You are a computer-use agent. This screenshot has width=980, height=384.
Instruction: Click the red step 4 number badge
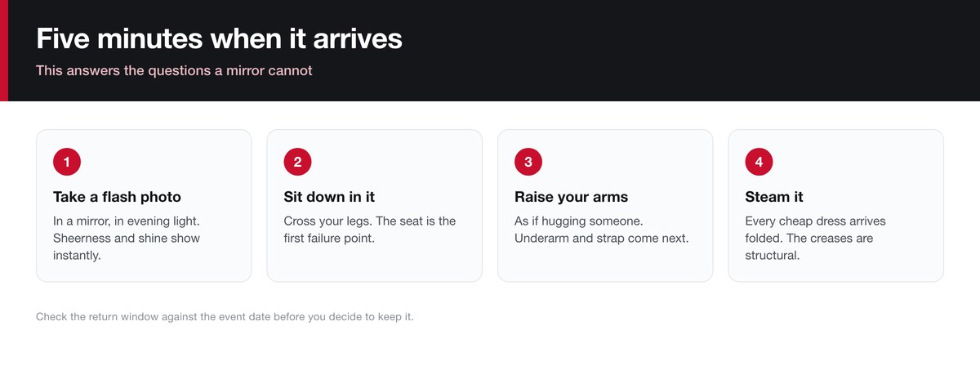click(759, 162)
